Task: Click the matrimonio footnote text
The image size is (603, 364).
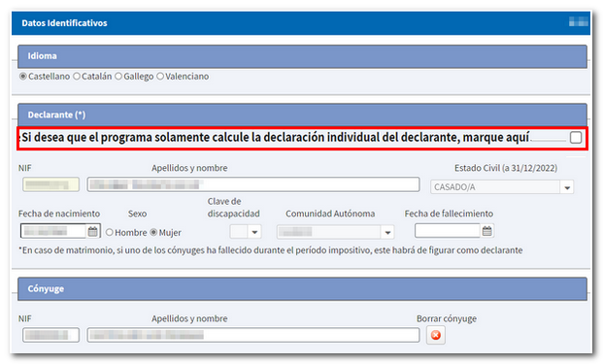Action: pyautogui.click(x=270, y=250)
